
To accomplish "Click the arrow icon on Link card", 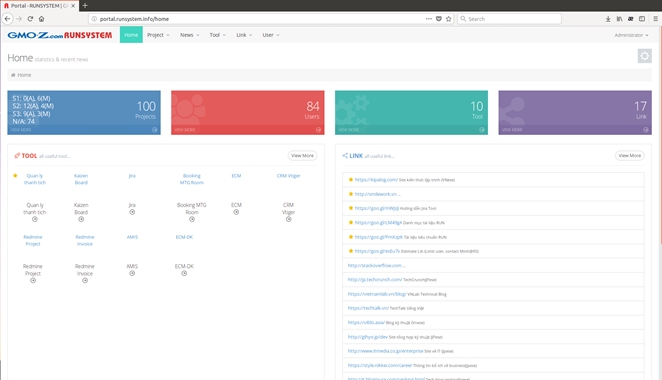I will (x=646, y=130).
